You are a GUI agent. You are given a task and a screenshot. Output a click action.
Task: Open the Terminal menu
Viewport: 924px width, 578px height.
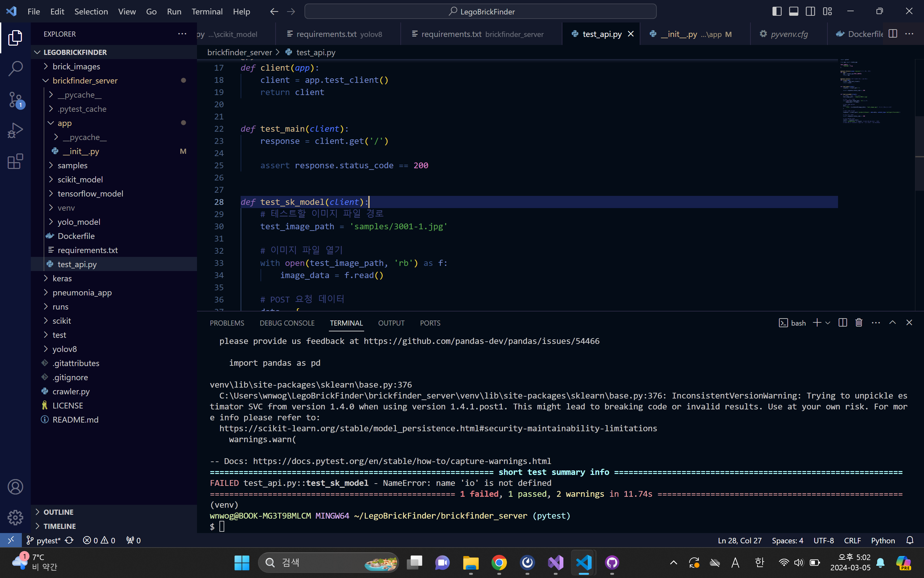(207, 12)
